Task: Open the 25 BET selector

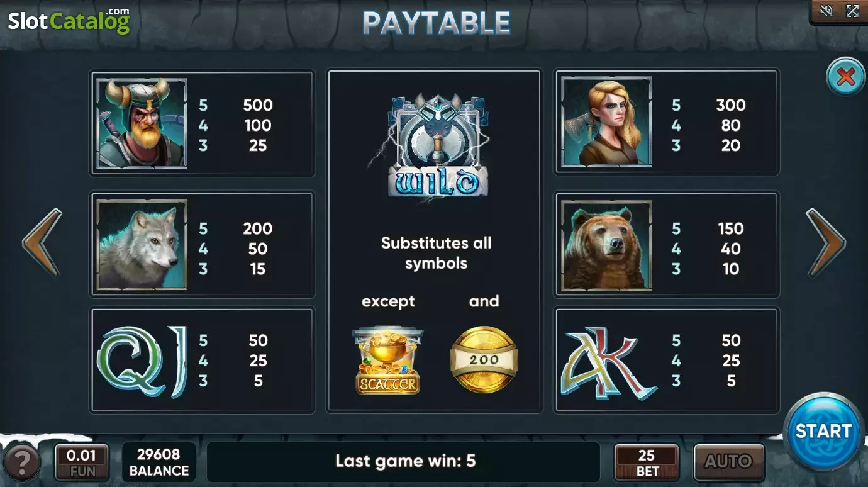Action: coord(647,462)
